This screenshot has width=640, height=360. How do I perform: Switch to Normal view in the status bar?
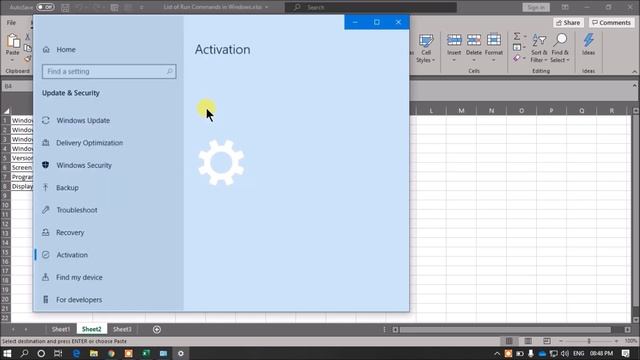(x=509, y=341)
